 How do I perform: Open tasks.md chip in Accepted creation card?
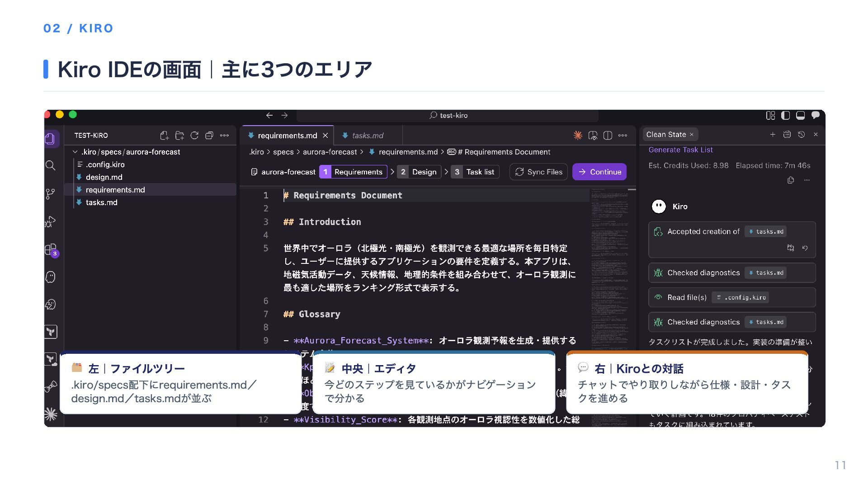[x=765, y=232]
